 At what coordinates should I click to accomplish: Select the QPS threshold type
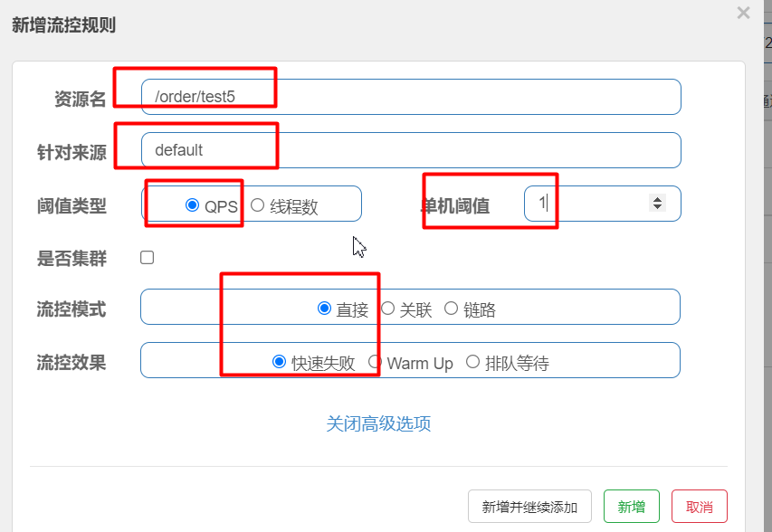point(192,205)
